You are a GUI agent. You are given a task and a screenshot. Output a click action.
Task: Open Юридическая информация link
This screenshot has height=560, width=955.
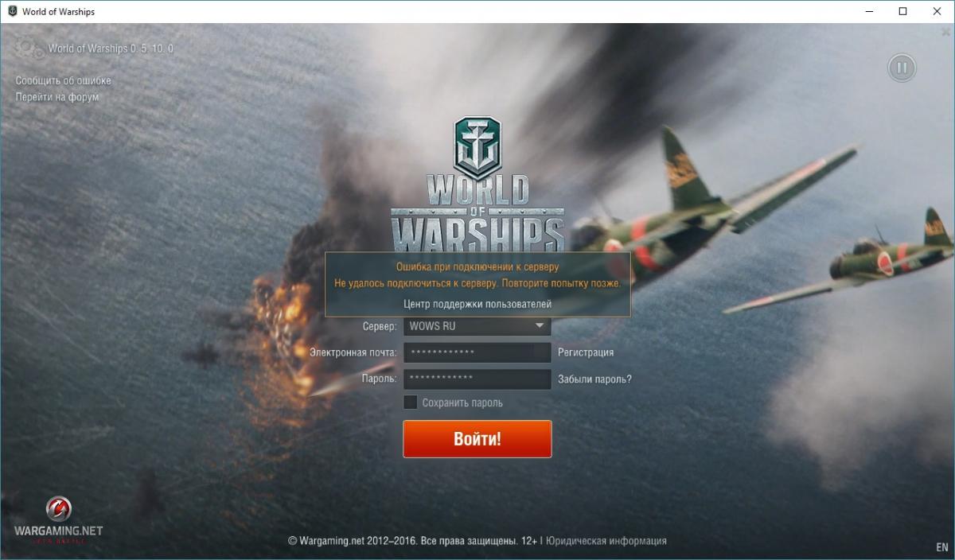point(606,541)
